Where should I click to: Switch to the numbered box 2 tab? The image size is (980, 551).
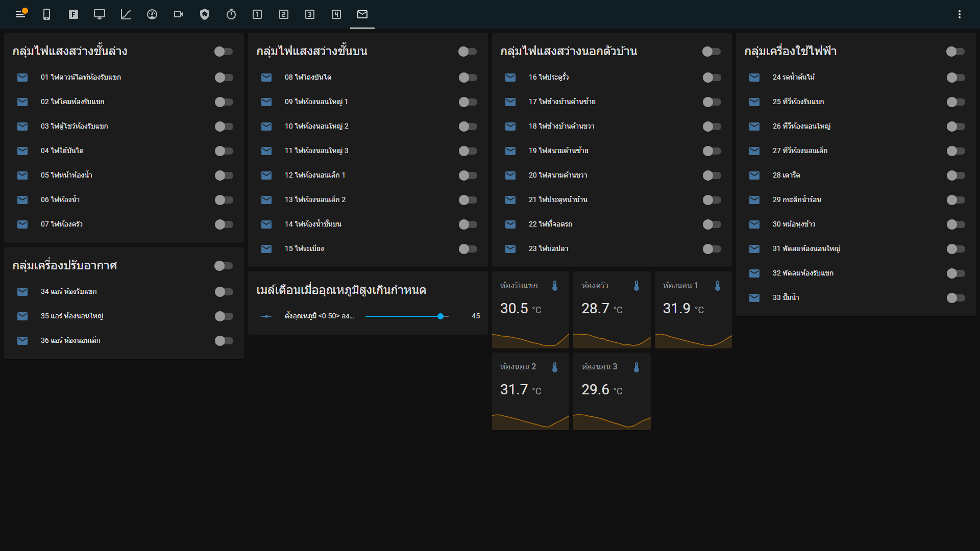coord(284,14)
